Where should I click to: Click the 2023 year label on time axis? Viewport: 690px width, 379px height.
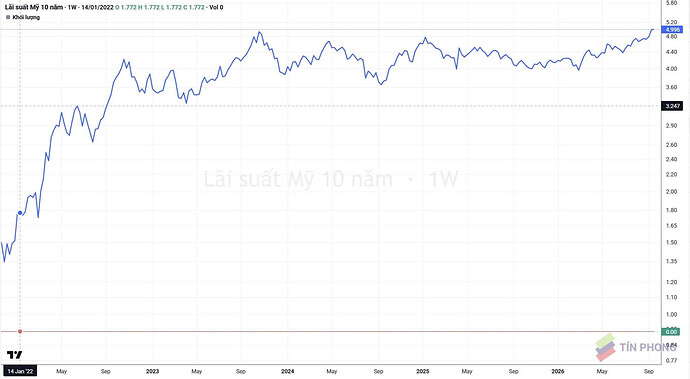coord(152,371)
